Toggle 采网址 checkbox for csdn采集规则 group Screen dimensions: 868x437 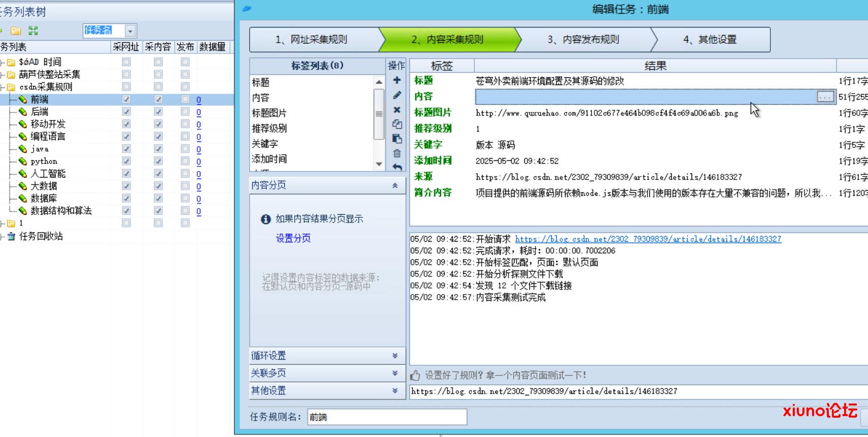126,86
